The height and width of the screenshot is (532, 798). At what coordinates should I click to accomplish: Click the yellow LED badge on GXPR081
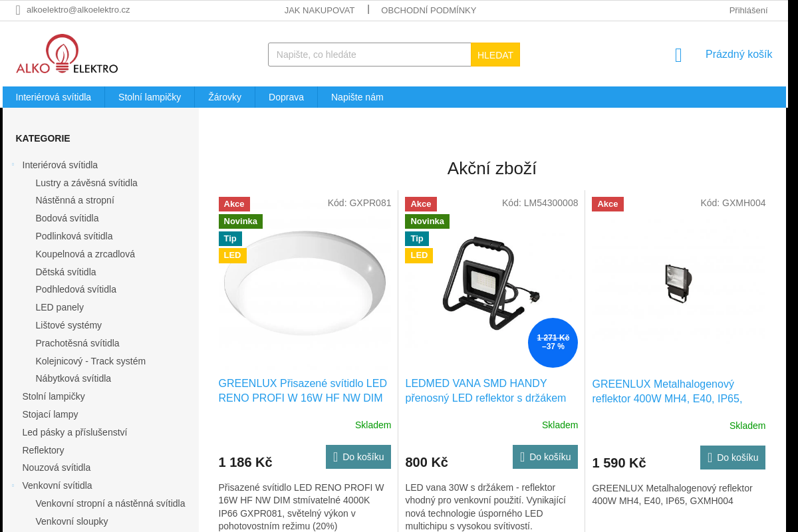click(233, 255)
